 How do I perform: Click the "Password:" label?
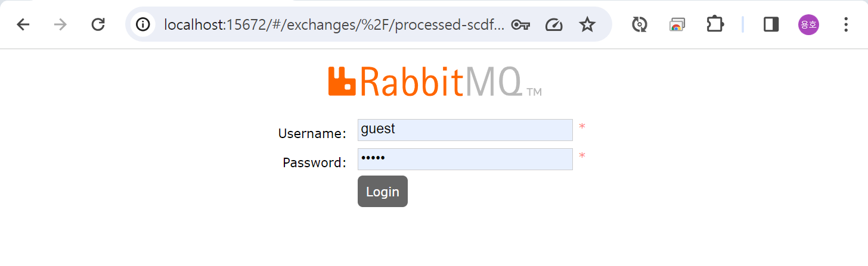[x=314, y=162]
